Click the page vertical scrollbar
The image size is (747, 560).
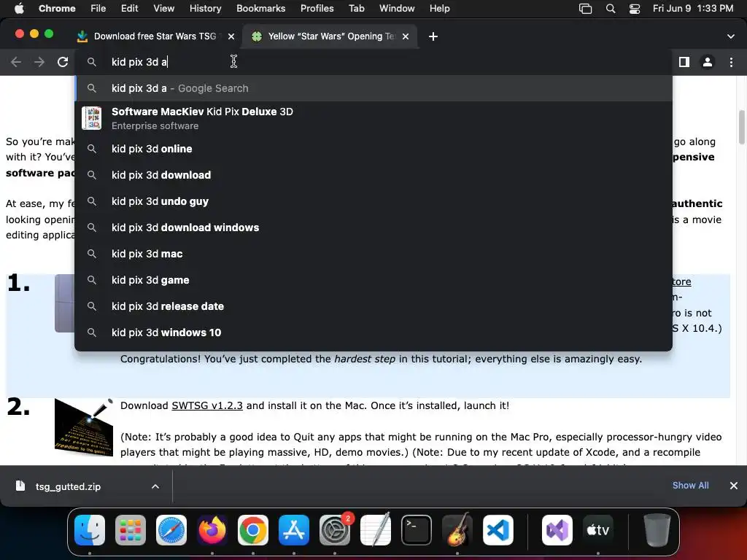click(x=742, y=127)
